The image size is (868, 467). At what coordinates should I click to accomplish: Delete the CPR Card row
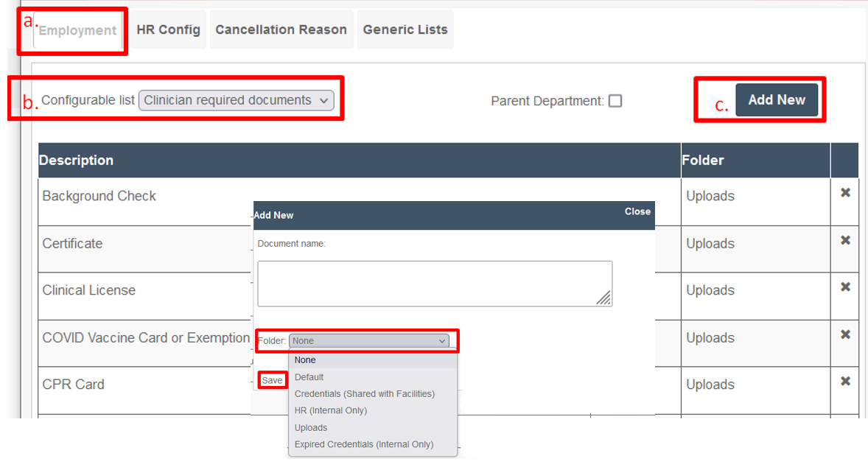pos(845,381)
